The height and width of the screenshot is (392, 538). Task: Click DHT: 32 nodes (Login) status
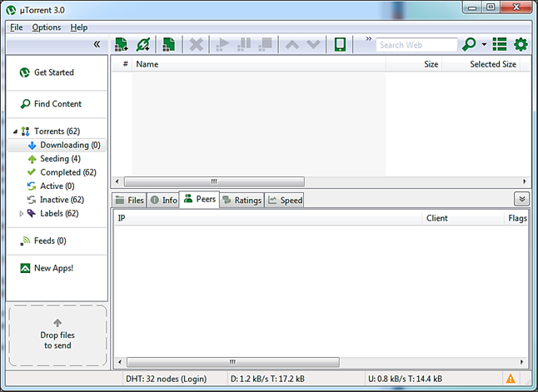click(x=167, y=379)
